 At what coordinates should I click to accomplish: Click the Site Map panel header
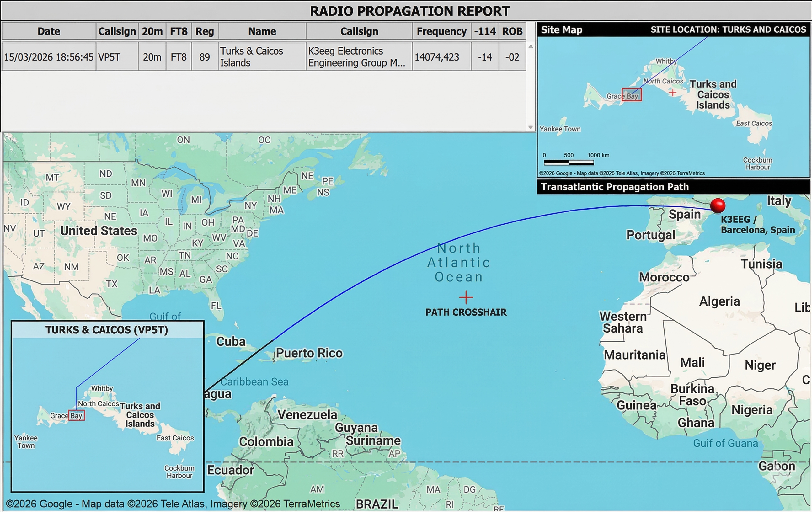(x=561, y=30)
